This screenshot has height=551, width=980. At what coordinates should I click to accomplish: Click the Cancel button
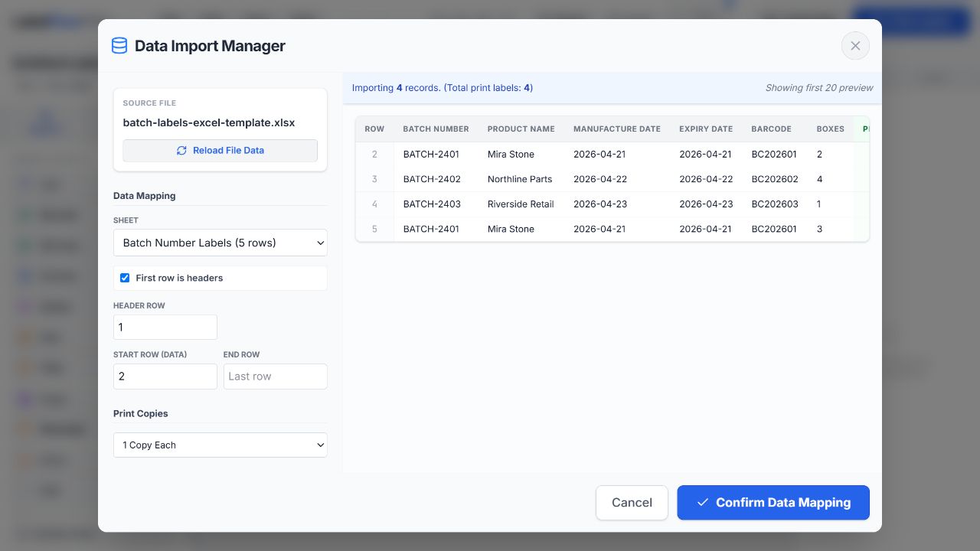pos(632,503)
